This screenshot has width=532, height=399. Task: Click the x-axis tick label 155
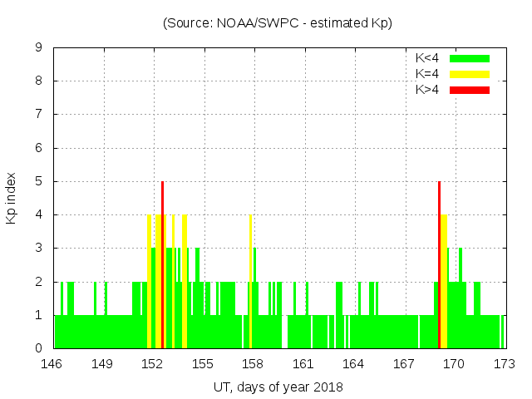point(203,364)
